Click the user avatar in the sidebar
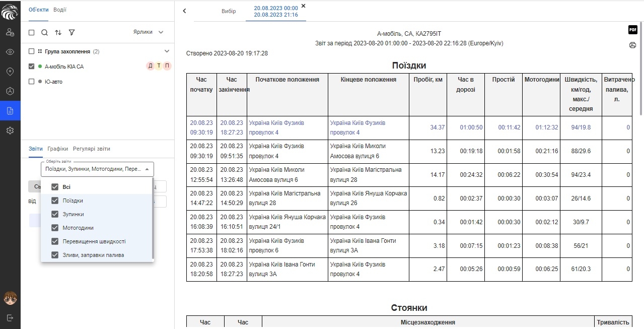Screen dimensions: 644x329 coord(10,298)
